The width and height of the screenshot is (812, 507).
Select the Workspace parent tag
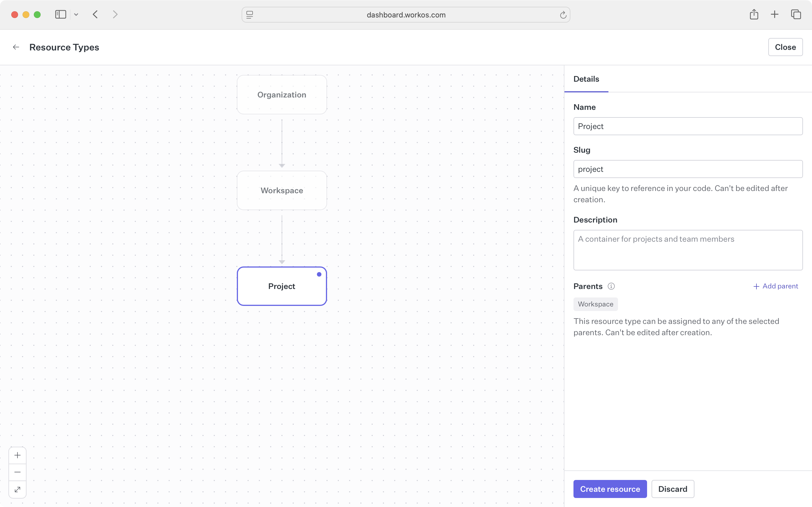[595, 304]
